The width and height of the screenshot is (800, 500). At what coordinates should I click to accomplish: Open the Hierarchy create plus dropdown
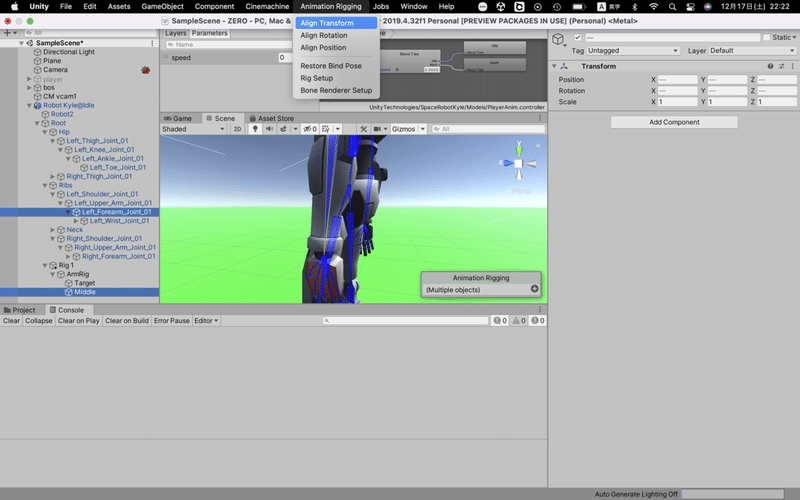tap(10, 33)
